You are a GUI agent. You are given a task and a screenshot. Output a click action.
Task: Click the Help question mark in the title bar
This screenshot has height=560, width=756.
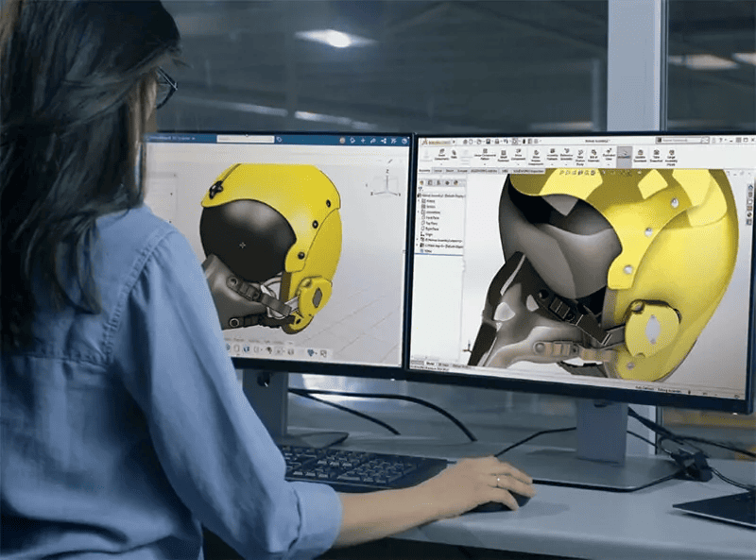coord(719,141)
